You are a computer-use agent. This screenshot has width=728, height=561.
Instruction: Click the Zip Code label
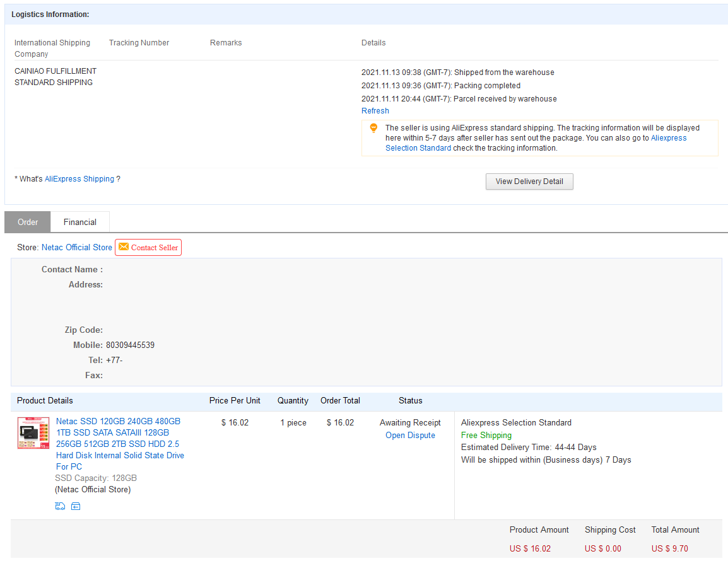(x=83, y=330)
